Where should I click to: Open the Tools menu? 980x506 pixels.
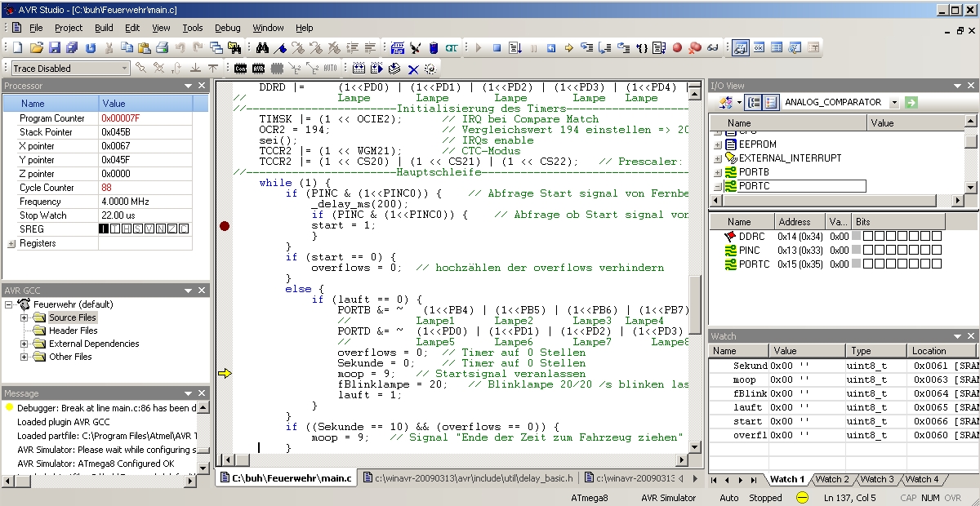(193, 28)
